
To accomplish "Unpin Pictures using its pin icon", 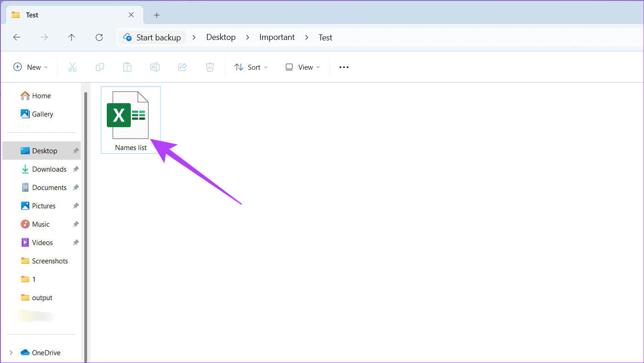I will [x=76, y=206].
